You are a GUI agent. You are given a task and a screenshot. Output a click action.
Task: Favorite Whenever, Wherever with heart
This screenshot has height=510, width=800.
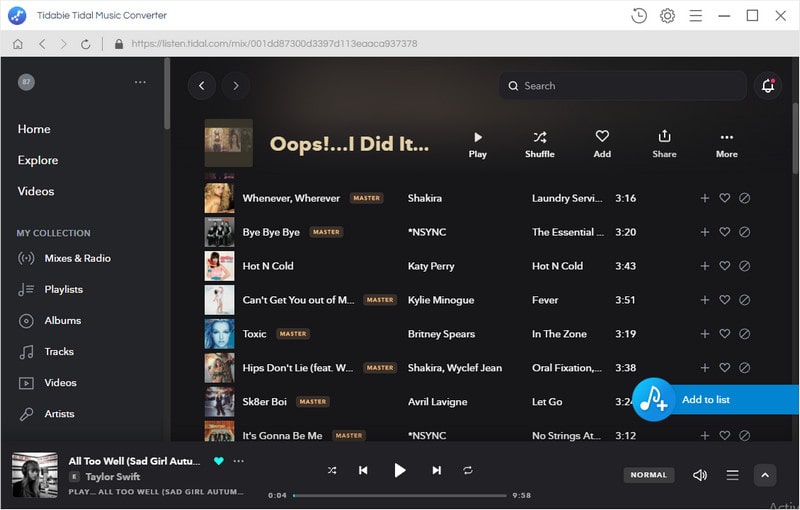click(x=724, y=198)
